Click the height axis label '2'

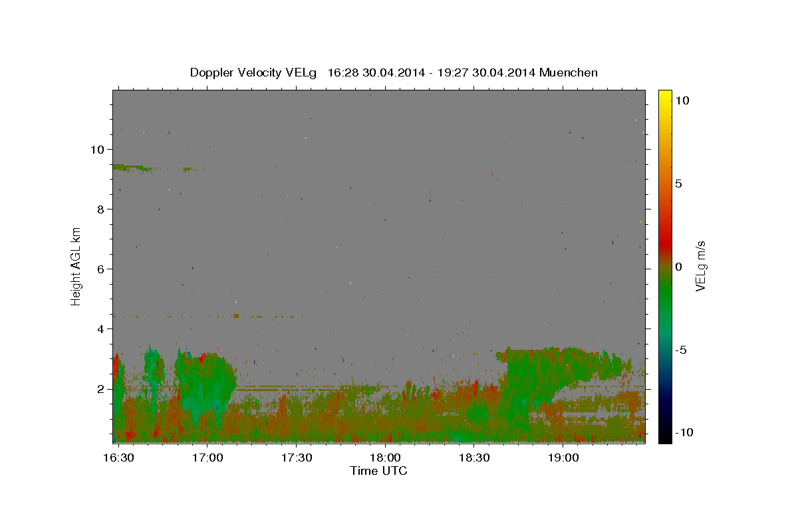(100, 389)
